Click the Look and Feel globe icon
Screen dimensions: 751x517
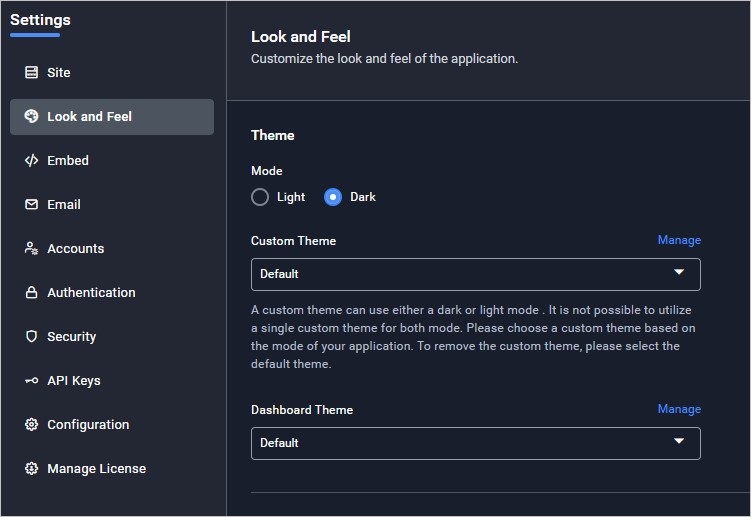coord(31,117)
